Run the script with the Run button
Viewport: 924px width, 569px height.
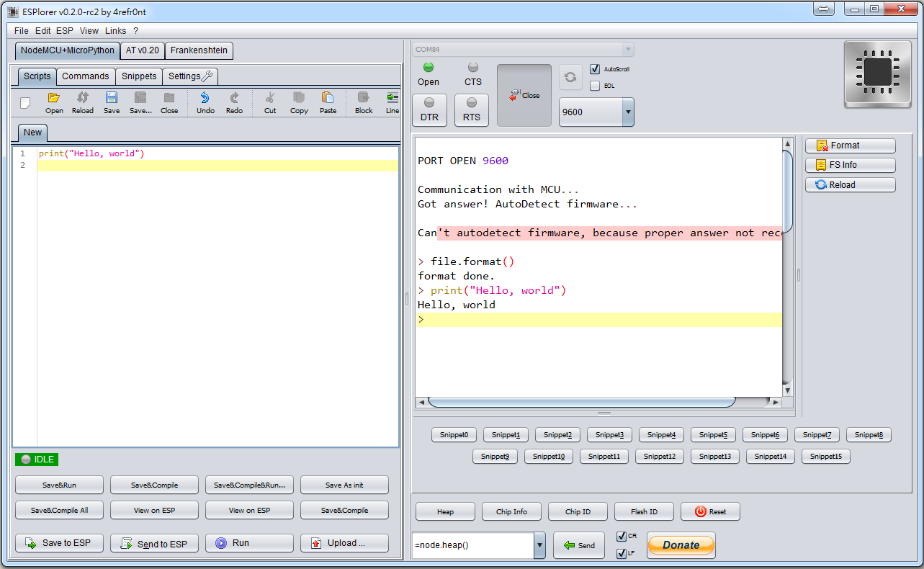(249, 543)
